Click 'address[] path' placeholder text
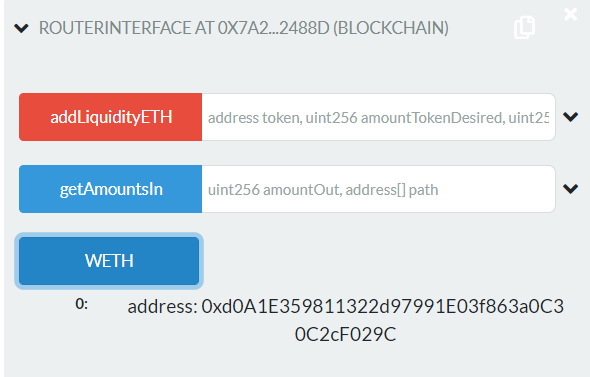Viewport: 590px width, 377px height. (392, 190)
